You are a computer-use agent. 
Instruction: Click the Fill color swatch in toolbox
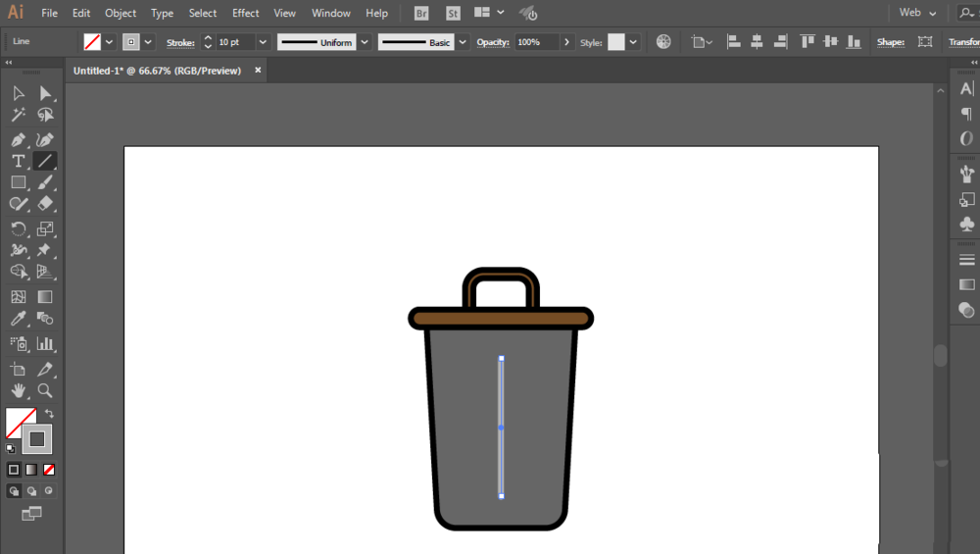coord(21,423)
